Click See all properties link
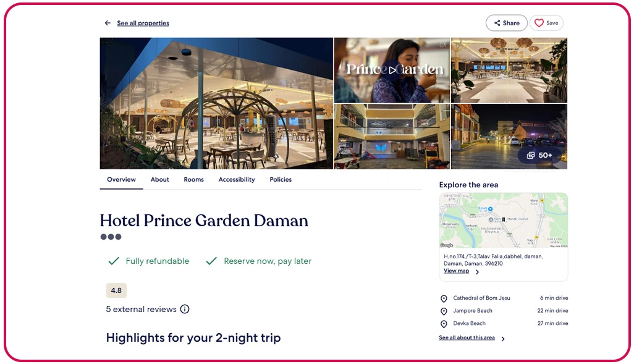The image size is (634, 364). [x=143, y=23]
